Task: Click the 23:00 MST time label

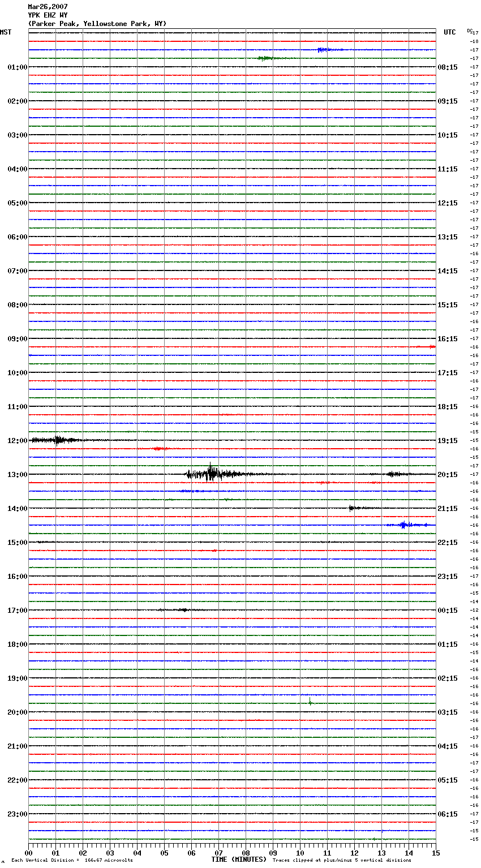Action: click(x=18, y=814)
